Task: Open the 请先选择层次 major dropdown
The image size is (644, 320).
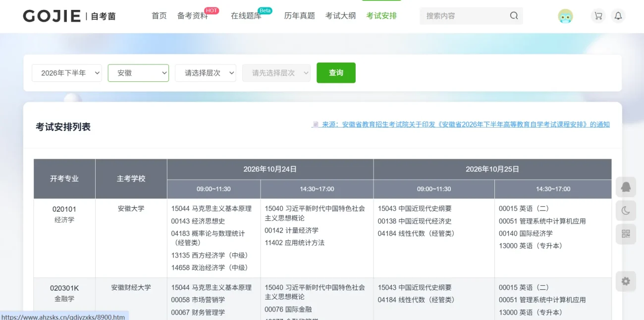Action: [x=276, y=73]
